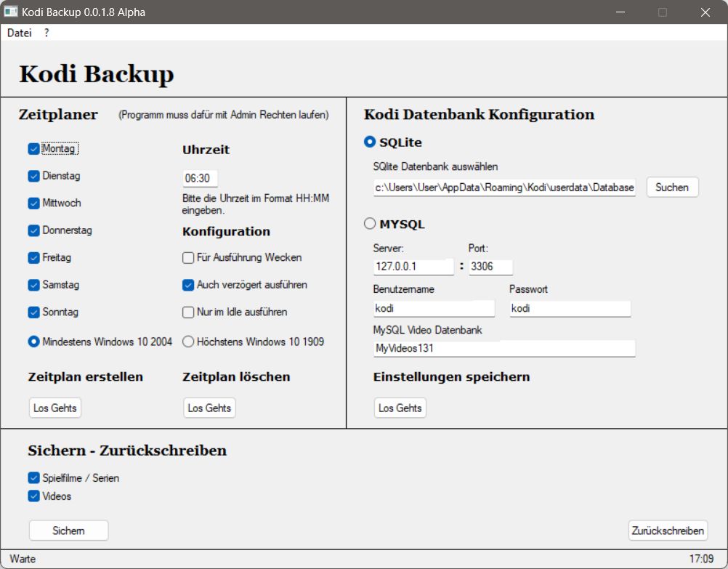
Task: Toggle the Videos checkbox
Action: 33,496
